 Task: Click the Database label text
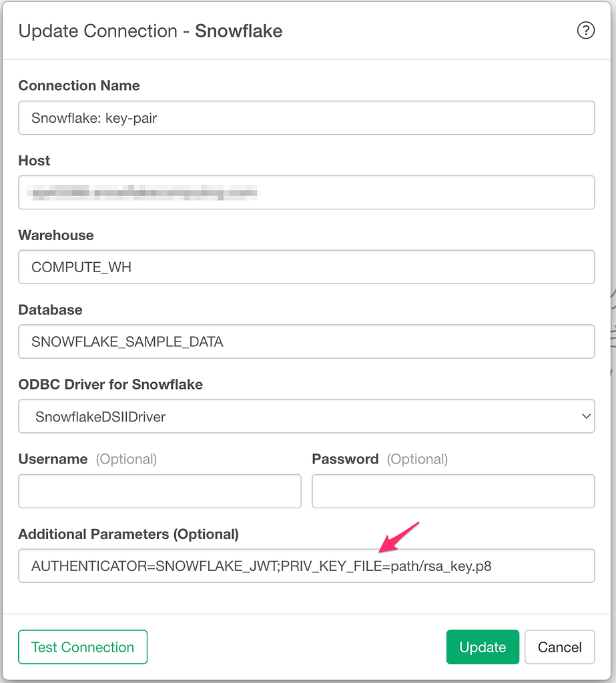[51, 310]
